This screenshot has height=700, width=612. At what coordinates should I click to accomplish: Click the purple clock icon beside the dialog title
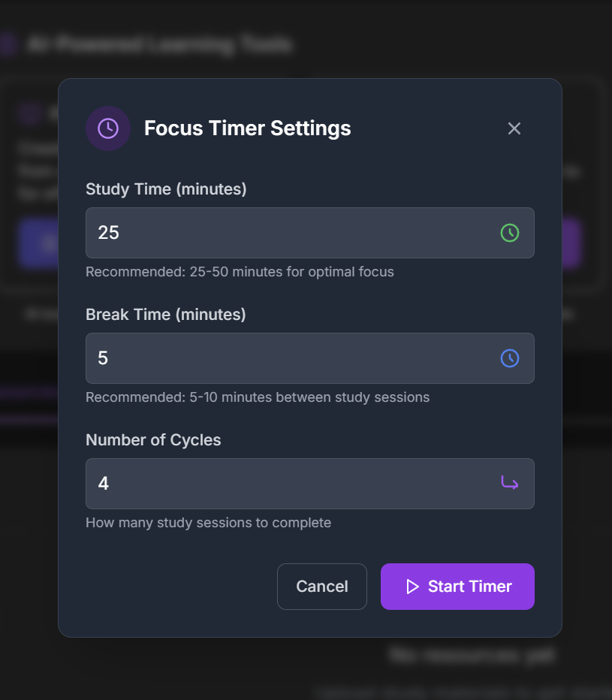click(x=108, y=128)
